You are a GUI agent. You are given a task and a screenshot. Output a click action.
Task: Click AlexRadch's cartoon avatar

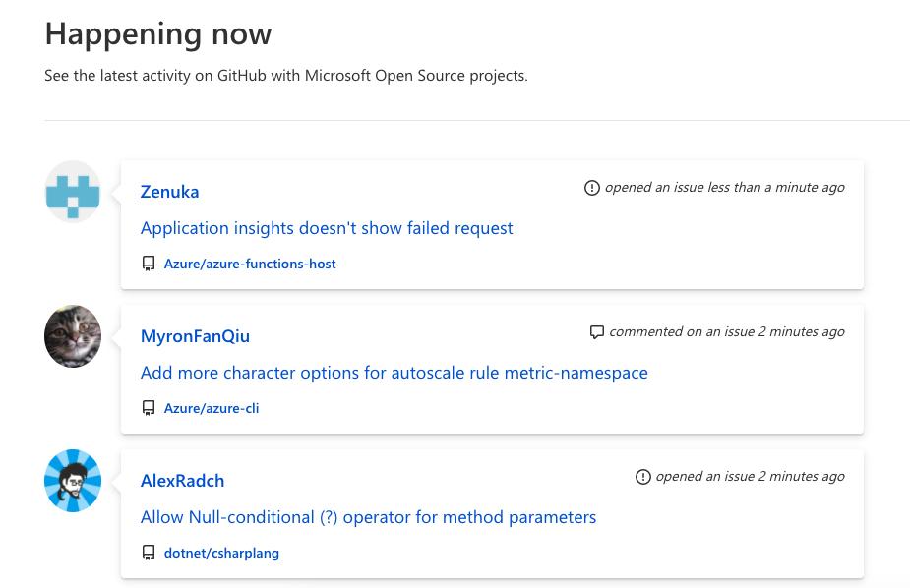[73, 481]
